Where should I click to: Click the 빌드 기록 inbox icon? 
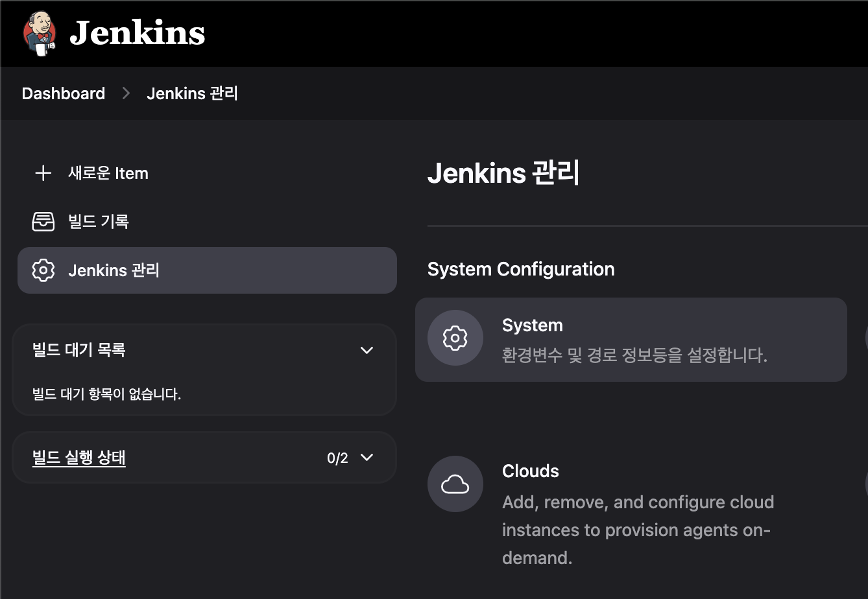(43, 221)
